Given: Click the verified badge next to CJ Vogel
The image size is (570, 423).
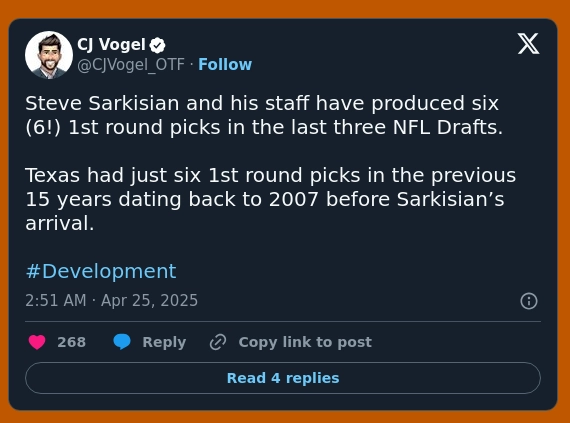Looking at the screenshot, I should pyautogui.click(x=157, y=45).
